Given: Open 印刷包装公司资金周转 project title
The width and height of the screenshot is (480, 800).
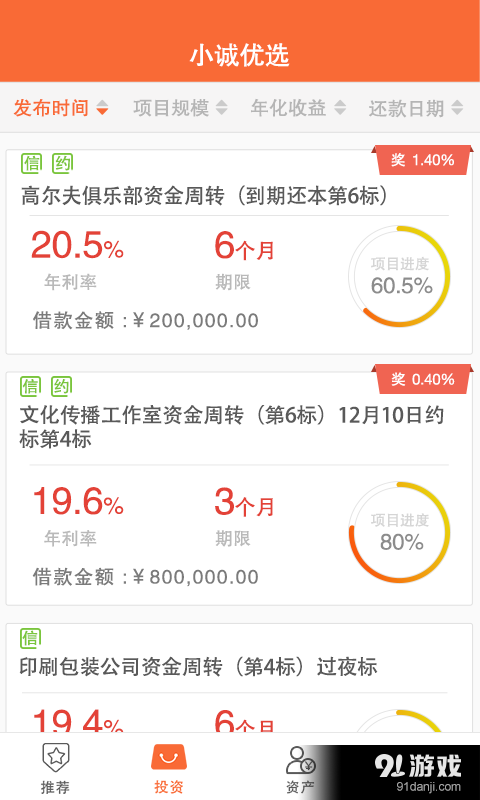Looking at the screenshot, I should (x=198, y=667).
